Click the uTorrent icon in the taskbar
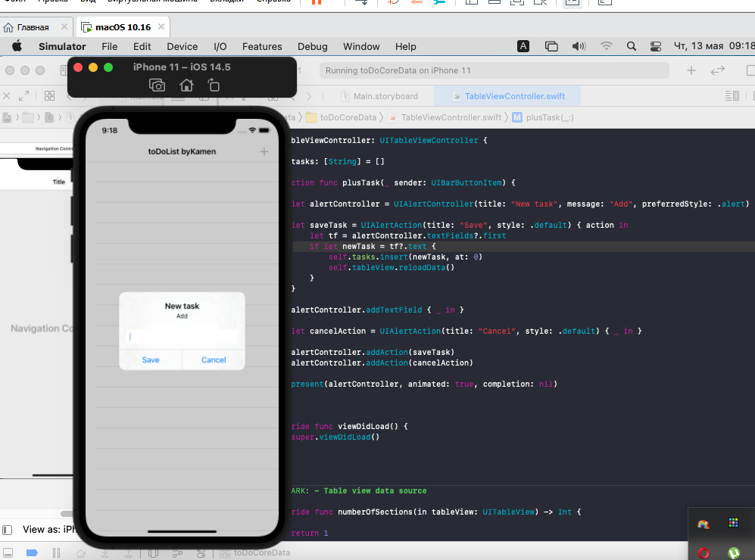The image size is (755, 560). coord(732,553)
